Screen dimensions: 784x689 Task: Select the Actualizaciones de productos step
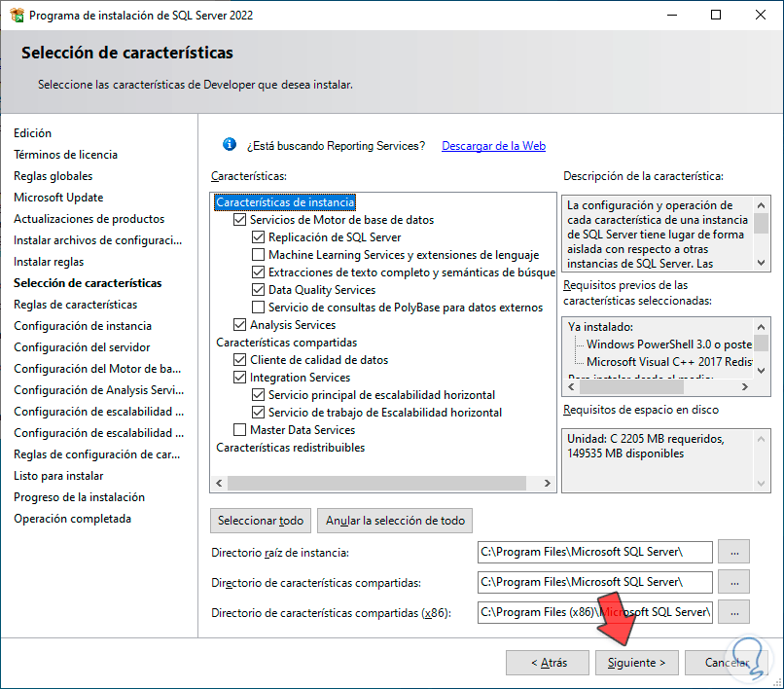point(89,219)
